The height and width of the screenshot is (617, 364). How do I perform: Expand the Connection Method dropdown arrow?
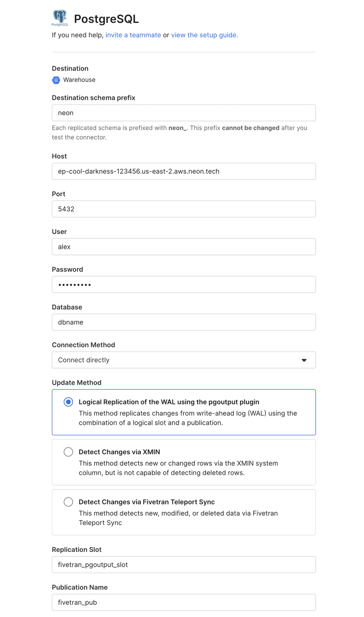tap(304, 360)
